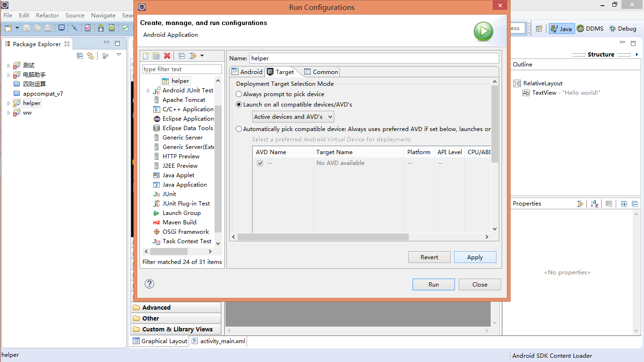Close the Package Explorer tab
The width and height of the screenshot is (644, 362).
(x=67, y=44)
